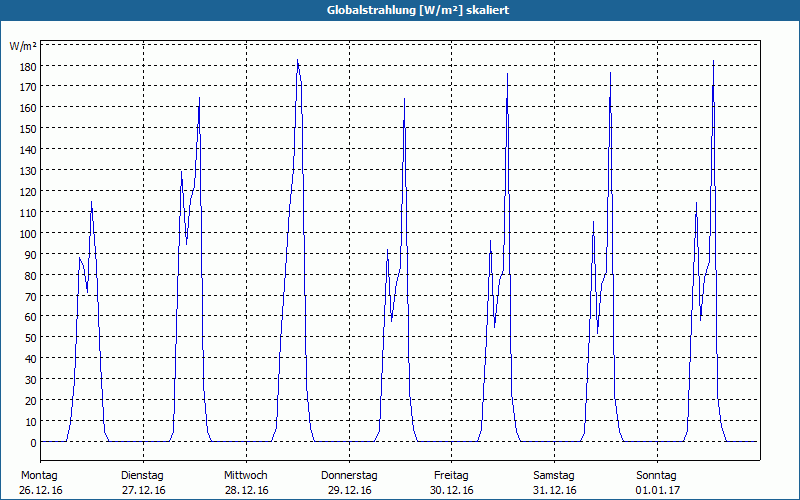Click the 27.12.16 date label
The width and height of the screenshot is (800, 500).
click(143, 491)
